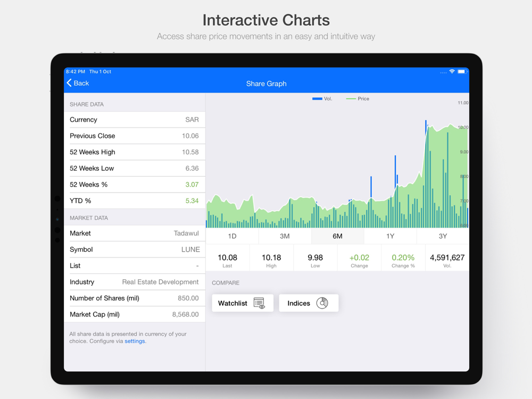This screenshot has height=399, width=532.
Task: Open the Indices comparison
Action: (309, 303)
